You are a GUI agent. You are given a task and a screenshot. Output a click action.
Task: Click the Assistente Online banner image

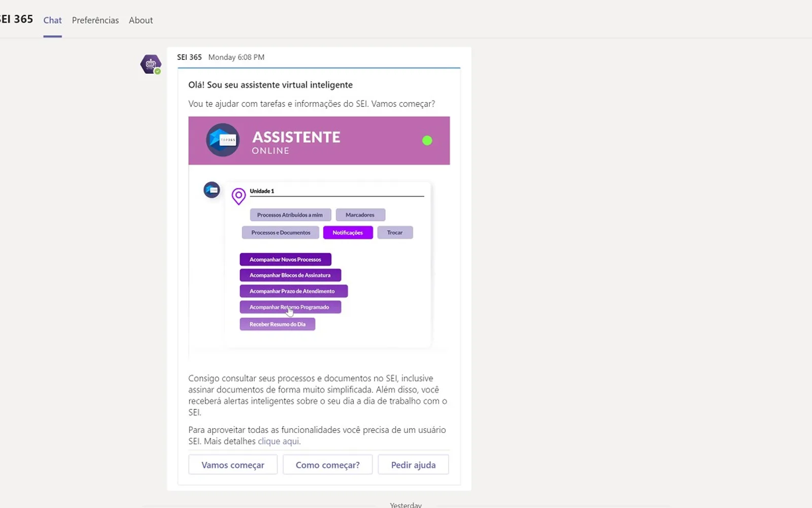pyautogui.click(x=319, y=141)
